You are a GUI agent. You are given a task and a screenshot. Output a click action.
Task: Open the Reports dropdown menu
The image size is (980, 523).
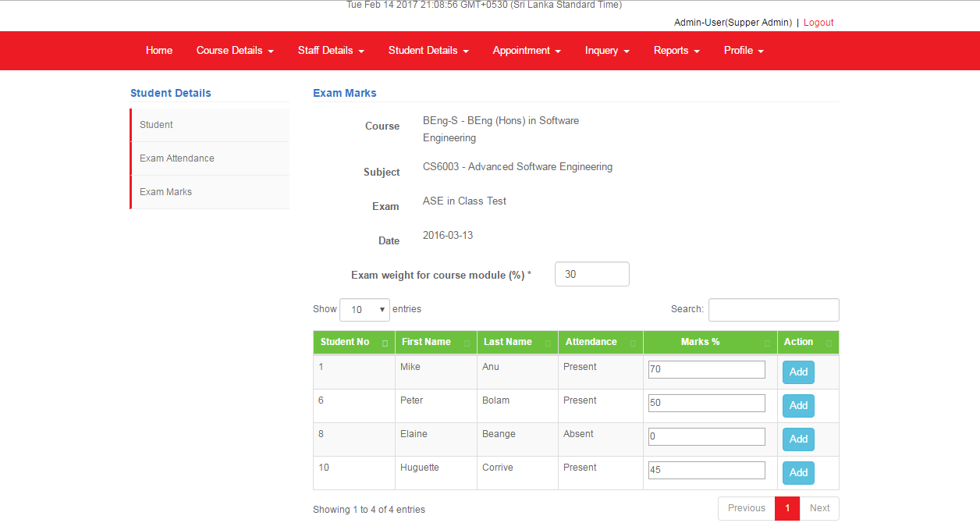click(676, 51)
